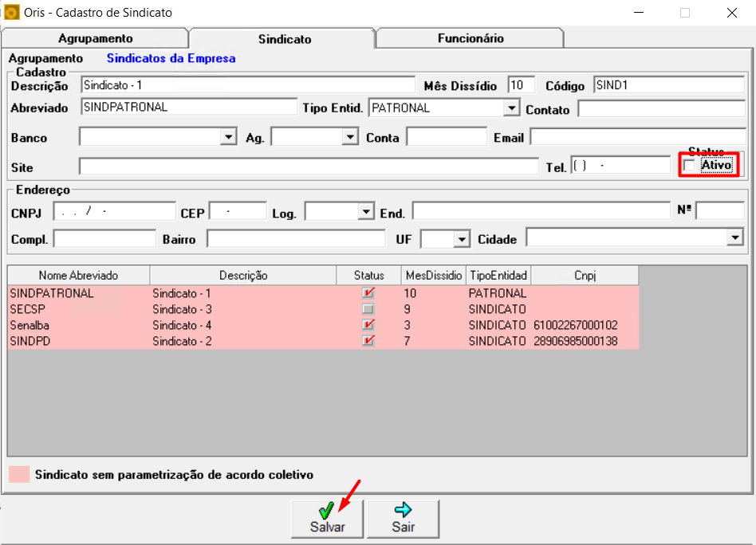Toggle the Ativo status checkbox
Screen dimensions: 756x545
click(x=690, y=165)
